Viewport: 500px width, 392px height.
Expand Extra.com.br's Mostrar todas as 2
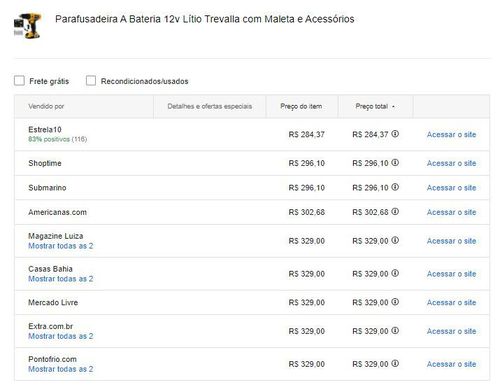(61, 336)
